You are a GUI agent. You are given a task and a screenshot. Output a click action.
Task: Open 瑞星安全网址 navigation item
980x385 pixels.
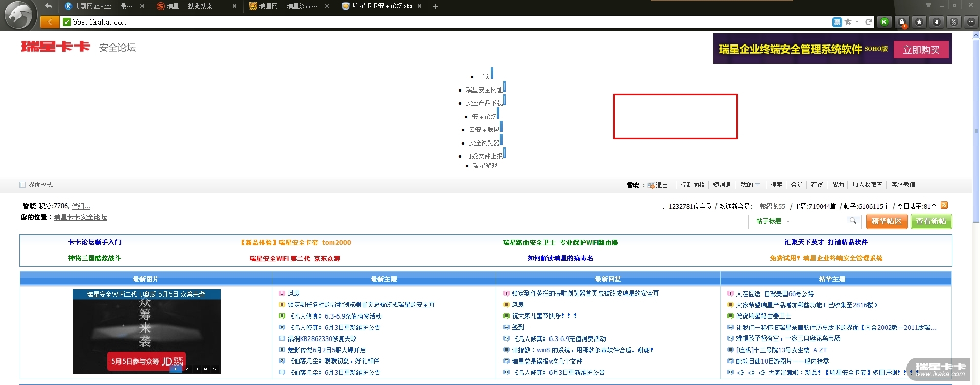click(x=484, y=90)
